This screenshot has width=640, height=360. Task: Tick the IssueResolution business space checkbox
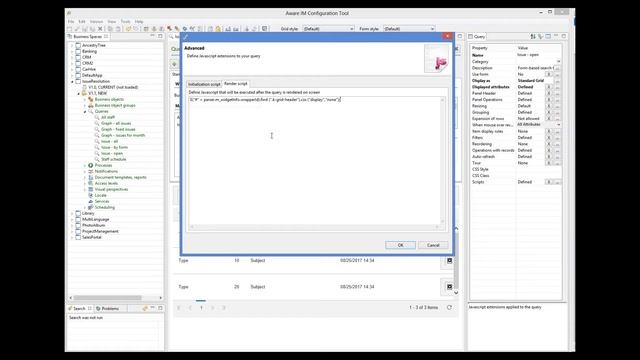tap(78, 81)
